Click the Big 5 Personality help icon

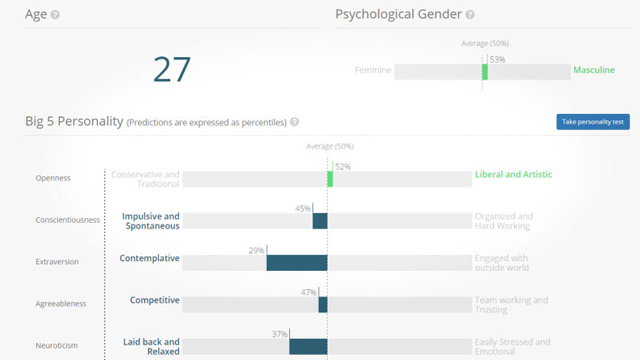click(294, 122)
